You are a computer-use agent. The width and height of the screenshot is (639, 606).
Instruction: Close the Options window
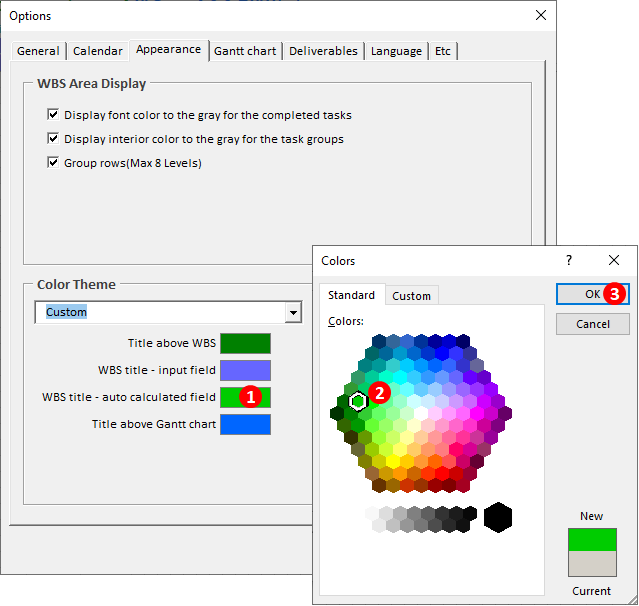point(541,15)
